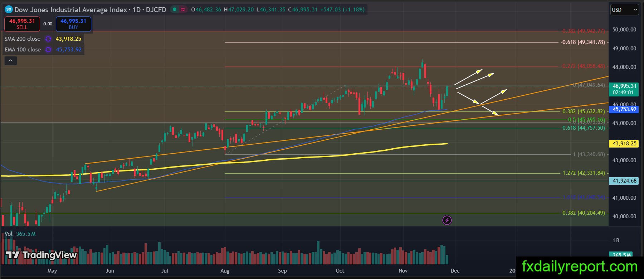
Task: Click the 41,000.00 price scale value
Action: pos(624,198)
